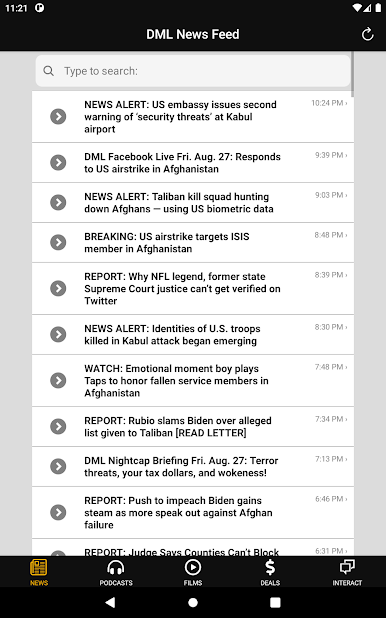Screen dimensions: 386x618
Task: Expand arrow beside Taliban kill squad story
Action: (x=58, y=203)
